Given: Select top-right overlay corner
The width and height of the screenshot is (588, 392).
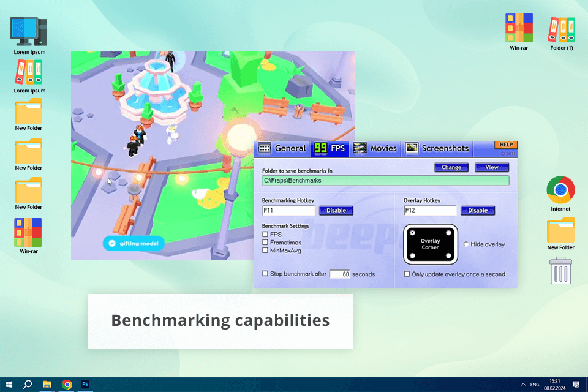Looking at the screenshot, I should (448, 233).
